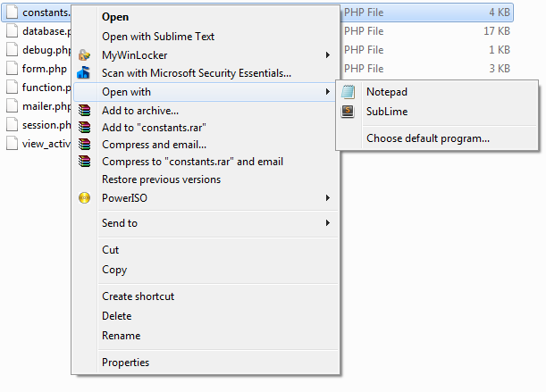Viewport: 546px width, 392px height.
Task: Click the SubLime icon in submenu
Action: click(x=348, y=112)
